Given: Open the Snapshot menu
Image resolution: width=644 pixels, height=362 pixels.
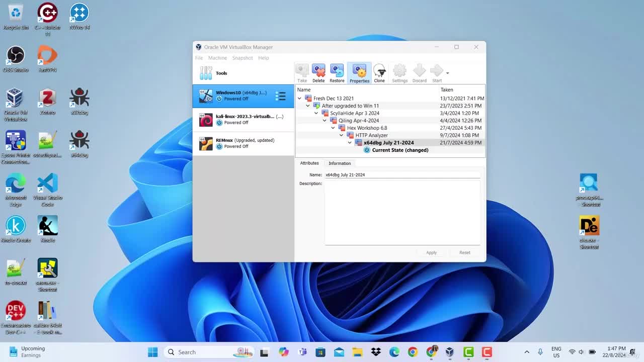Looking at the screenshot, I should (243, 58).
